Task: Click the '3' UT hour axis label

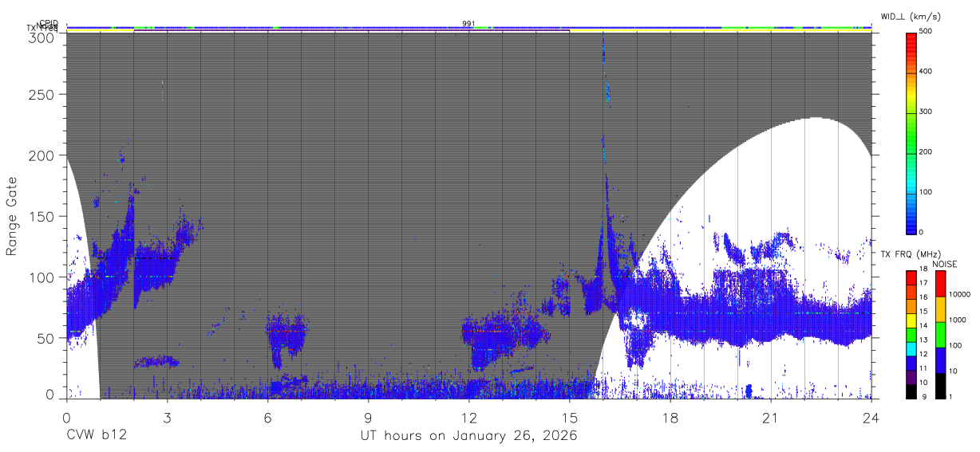Action: point(167,417)
